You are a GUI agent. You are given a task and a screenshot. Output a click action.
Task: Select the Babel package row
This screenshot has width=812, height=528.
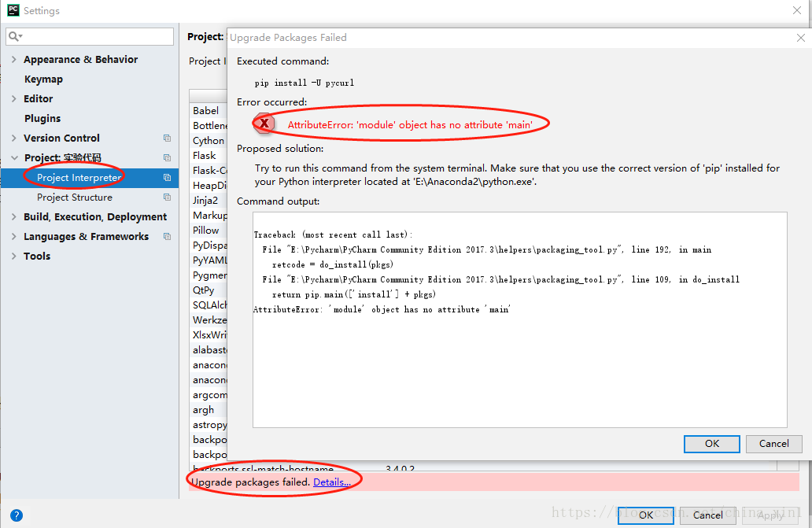pos(209,110)
